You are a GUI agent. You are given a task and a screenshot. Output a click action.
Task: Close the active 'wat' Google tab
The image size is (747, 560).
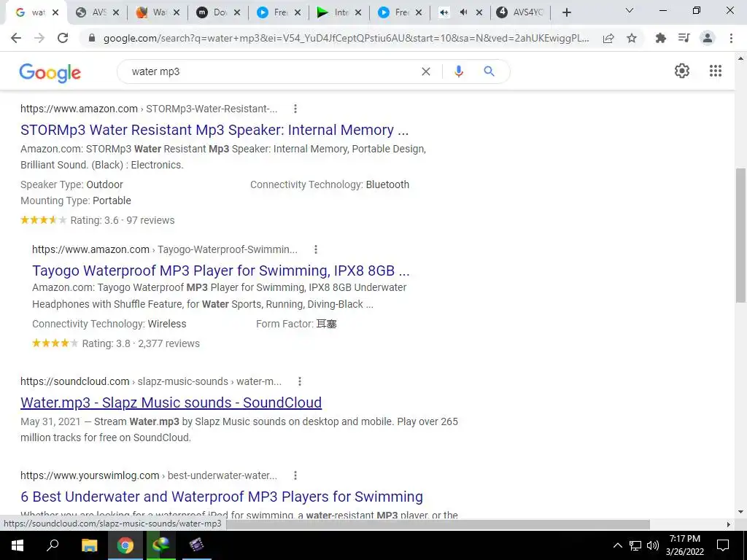[55, 13]
